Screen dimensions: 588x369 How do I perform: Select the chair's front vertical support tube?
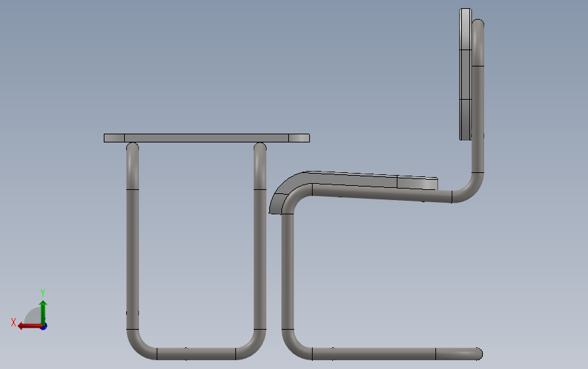pos(288,271)
